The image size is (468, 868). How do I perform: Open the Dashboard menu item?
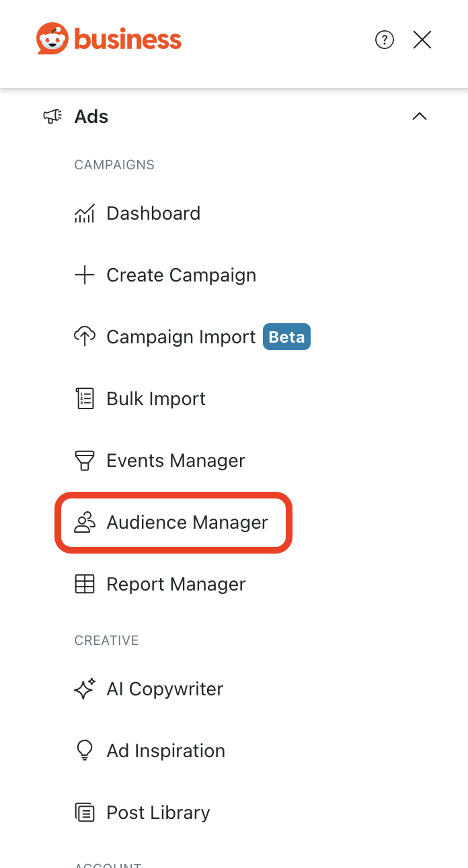point(153,214)
